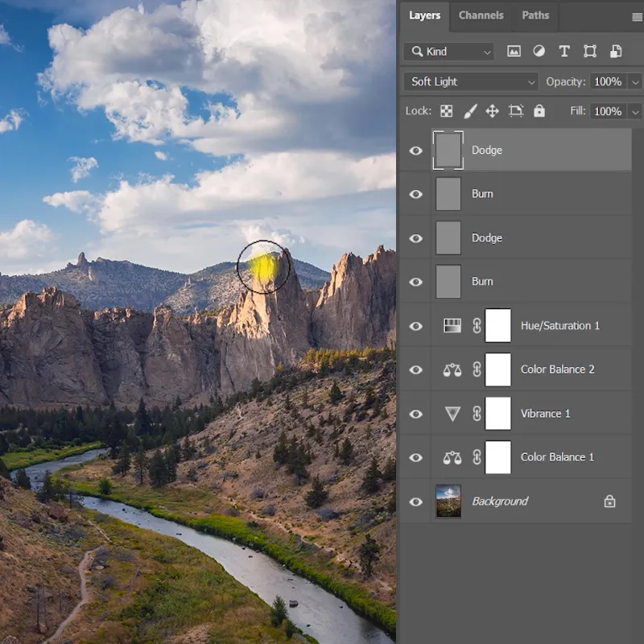Expand the Opacity slider dropdown arrow

click(635, 82)
